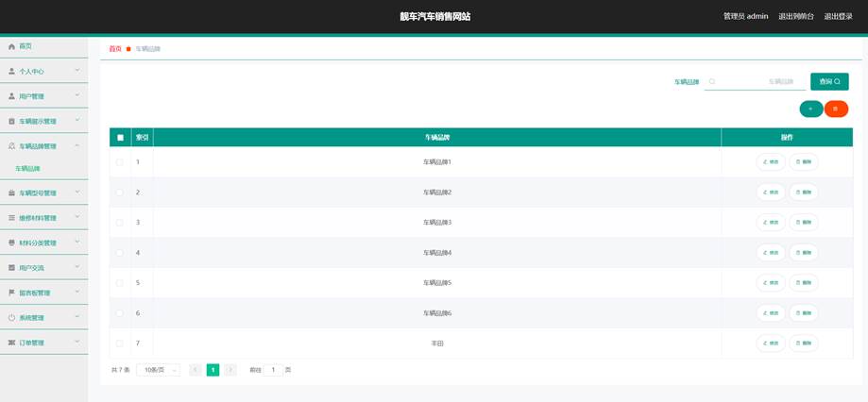Viewport: 868px width, 402px height.
Task: Expand 维修材料管理 via its chevron
Action: point(77,217)
